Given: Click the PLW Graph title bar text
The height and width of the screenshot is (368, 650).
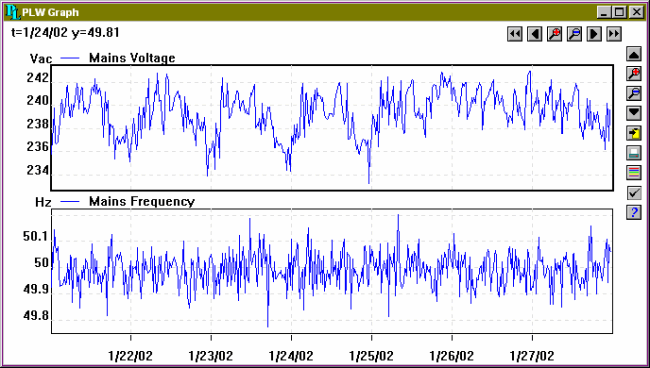Looking at the screenshot, I should tap(50, 12).
